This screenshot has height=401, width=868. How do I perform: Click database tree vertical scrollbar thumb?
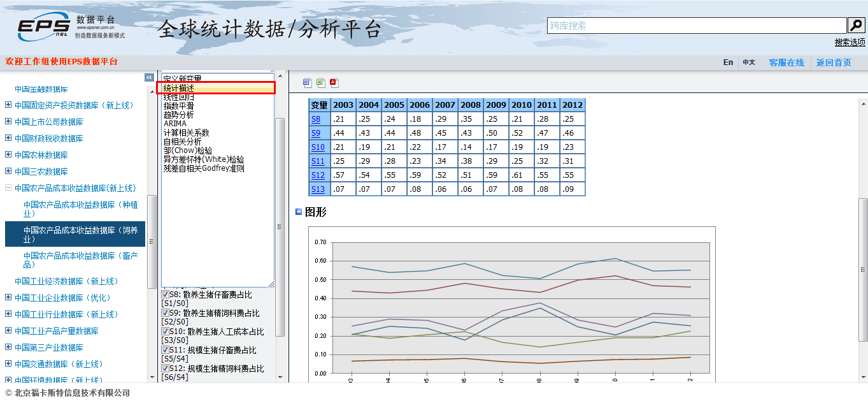click(x=152, y=242)
